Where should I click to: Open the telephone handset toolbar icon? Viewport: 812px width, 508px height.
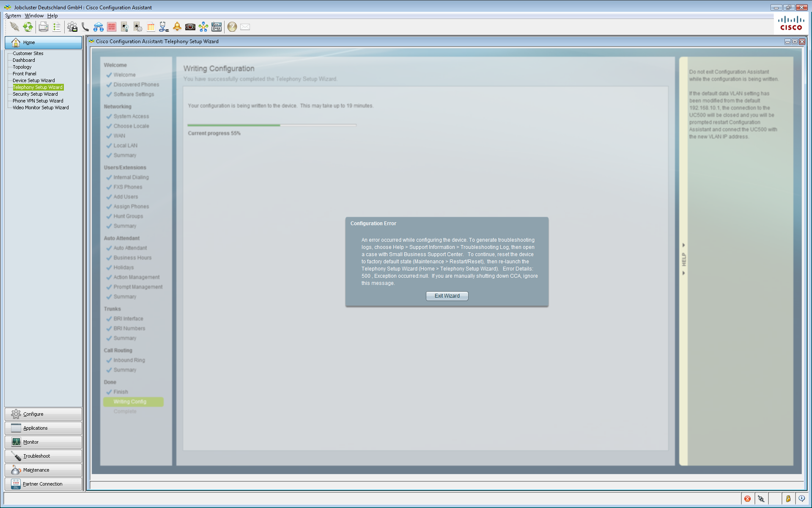tap(85, 27)
